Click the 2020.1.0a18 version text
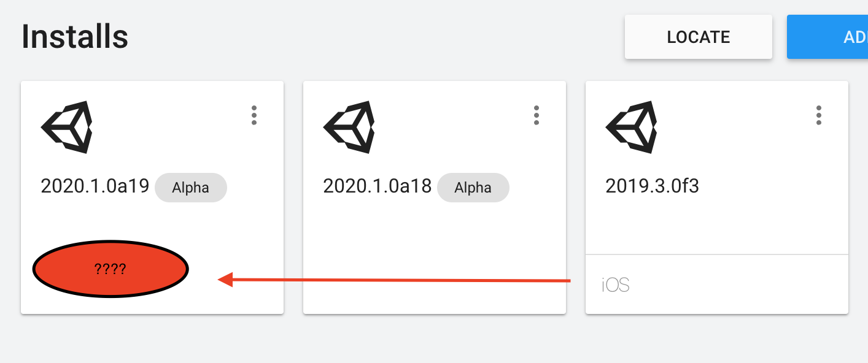The image size is (868, 363). (x=378, y=186)
